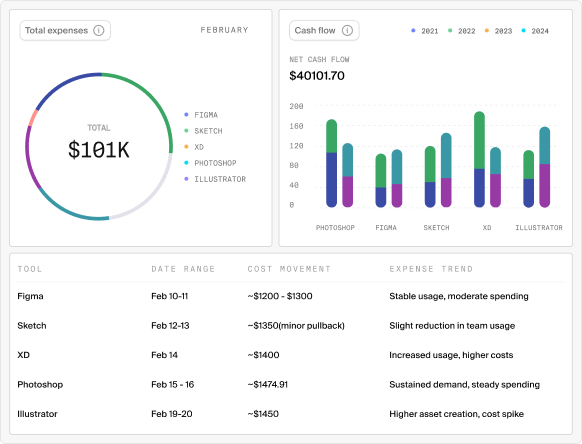Viewport: 582px width, 444px height.
Task: Click 'Stable usage, moderate spending' trend text
Action: (459, 296)
